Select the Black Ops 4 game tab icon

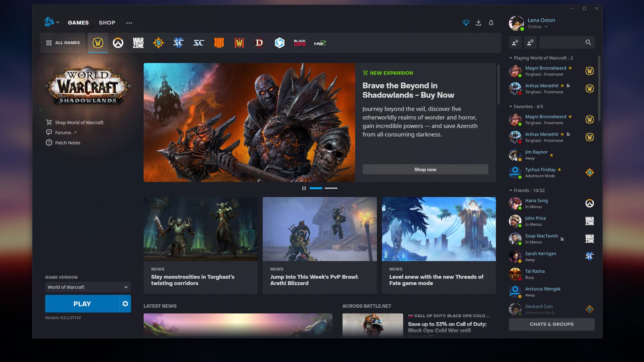tap(219, 43)
